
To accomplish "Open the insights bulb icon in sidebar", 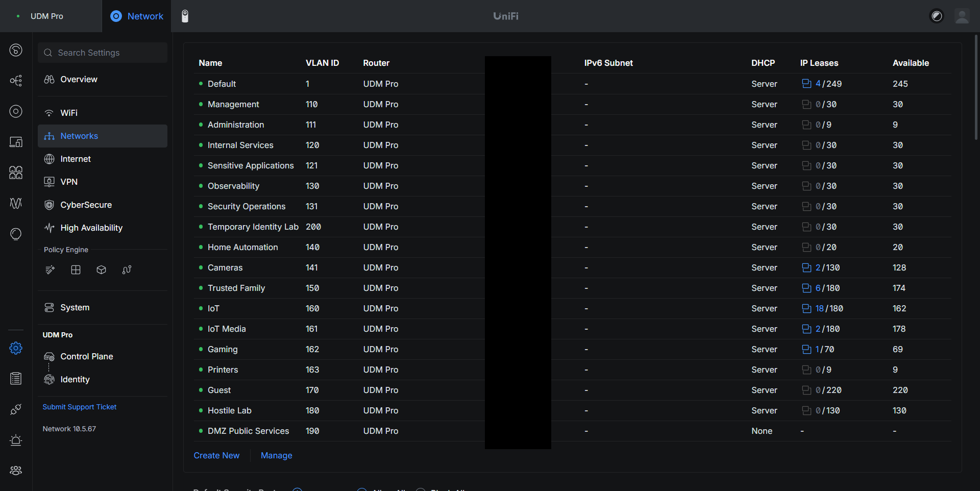I will (x=16, y=234).
